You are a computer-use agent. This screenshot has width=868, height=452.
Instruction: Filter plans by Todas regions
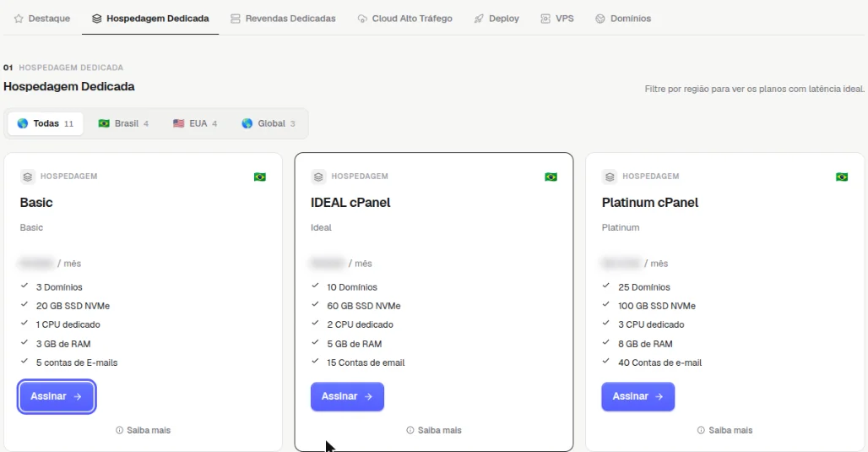(46, 123)
